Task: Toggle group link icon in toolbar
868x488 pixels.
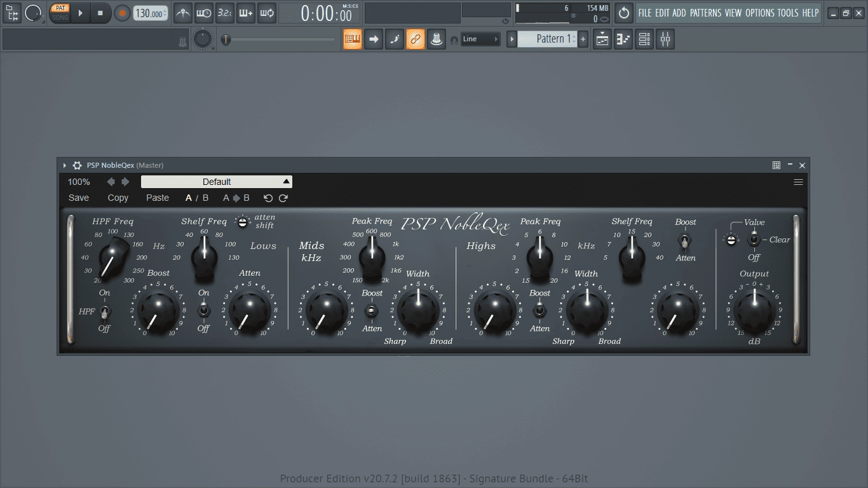Action: click(x=416, y=39)
